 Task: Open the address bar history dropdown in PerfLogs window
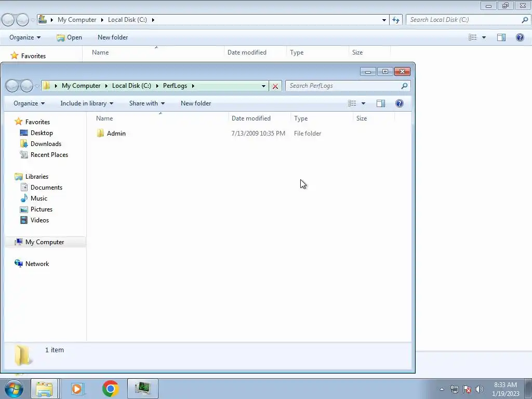click(x=263, y=86)
